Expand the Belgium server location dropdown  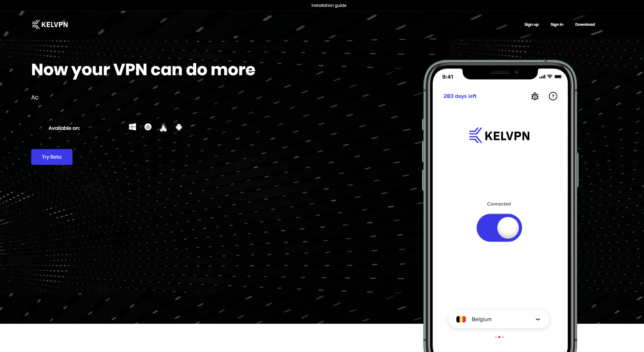pos(538,319)
